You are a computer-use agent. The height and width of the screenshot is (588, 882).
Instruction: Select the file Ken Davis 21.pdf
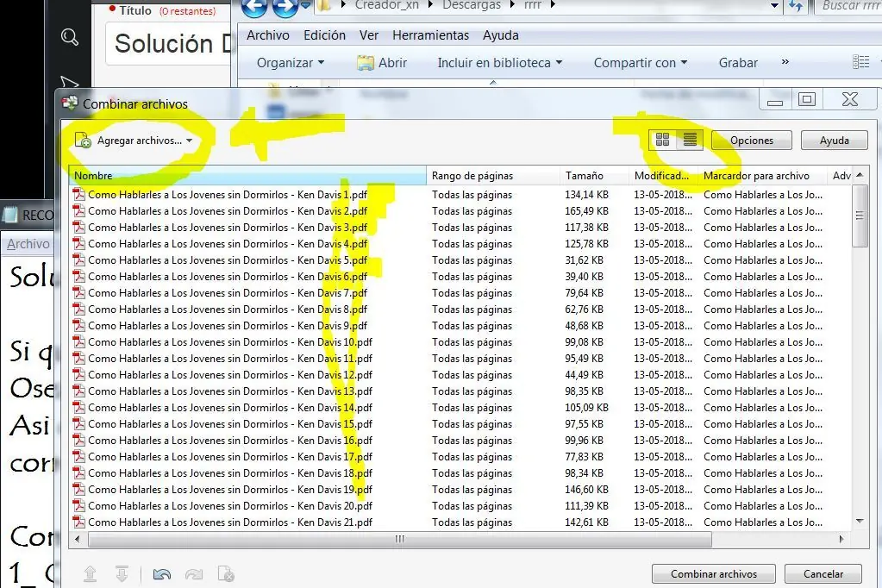pos(230,522)
